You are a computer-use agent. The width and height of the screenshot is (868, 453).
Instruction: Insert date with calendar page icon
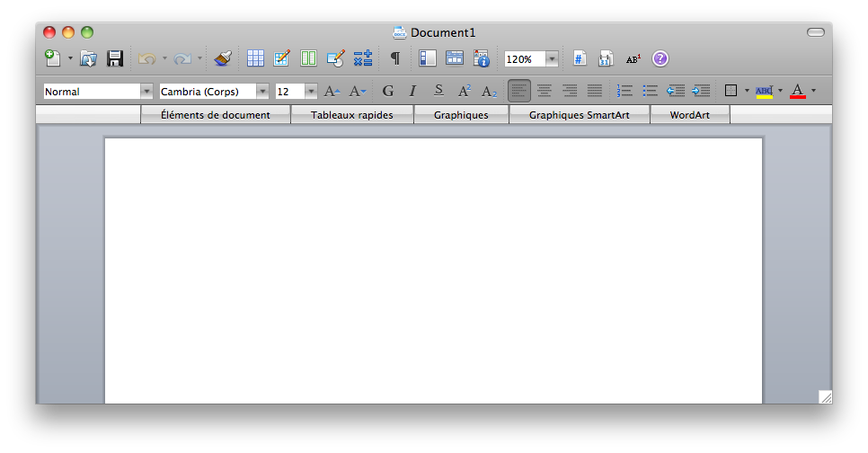(606, 58)
